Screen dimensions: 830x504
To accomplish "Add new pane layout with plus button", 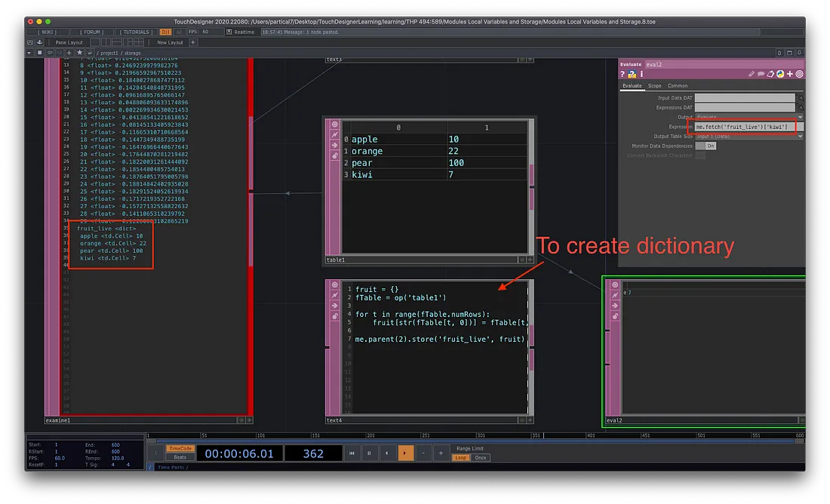I will click(x=193, y=43).
